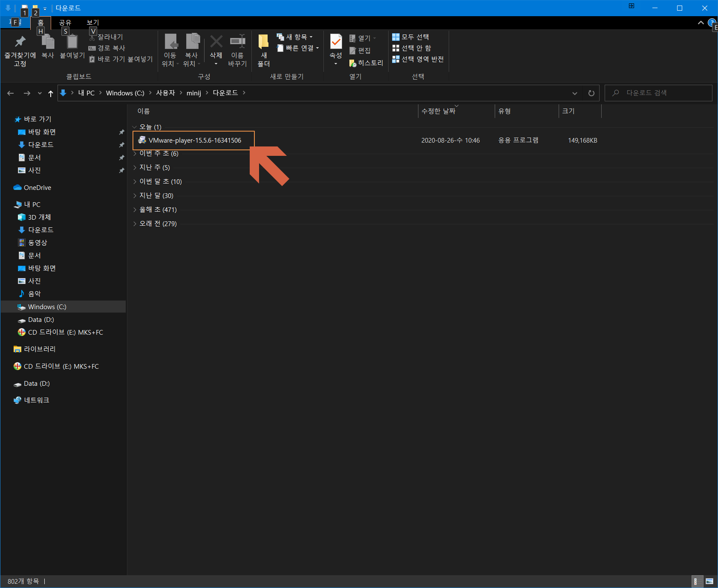The image size is (718, 588).
Task: Open the File (파일) tab
Action: point(15,22)
